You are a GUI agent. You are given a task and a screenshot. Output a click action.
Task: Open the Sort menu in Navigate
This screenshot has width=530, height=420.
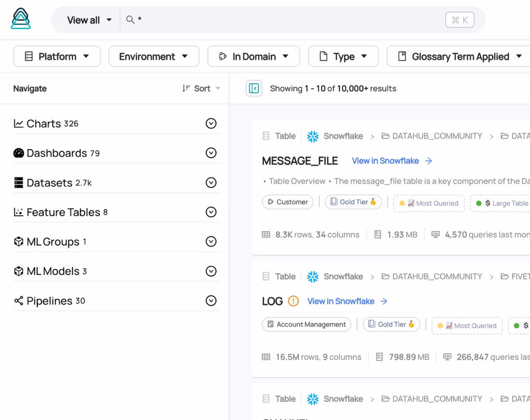point(201,88)
